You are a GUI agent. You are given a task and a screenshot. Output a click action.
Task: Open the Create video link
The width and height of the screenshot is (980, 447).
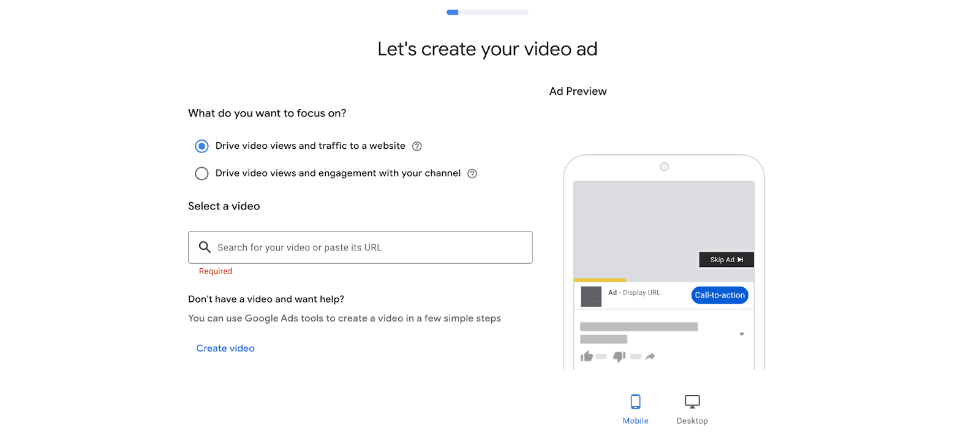(x=225, y=348)
